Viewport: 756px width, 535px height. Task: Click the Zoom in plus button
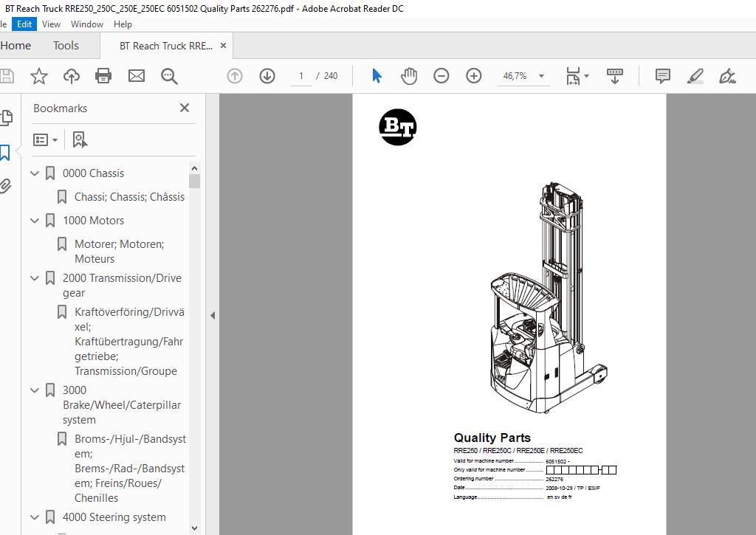pos(474,76)
